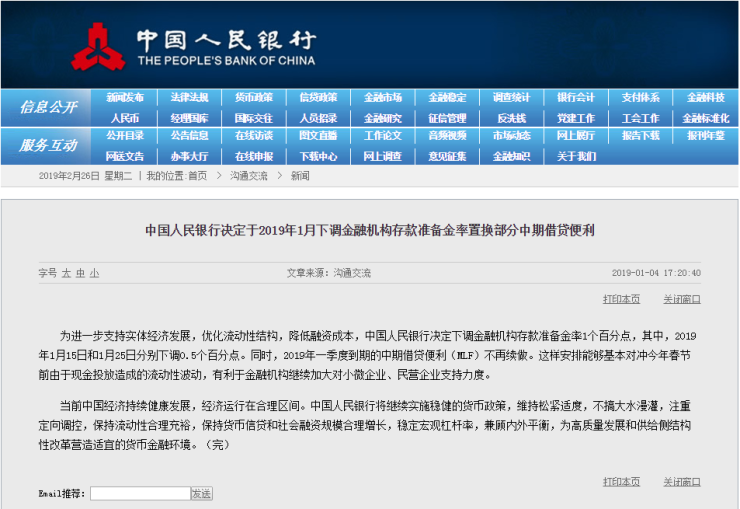The image size is (740, 509).
Task: Go to 首页 in the breadcrumb
Action: (197, 176)
